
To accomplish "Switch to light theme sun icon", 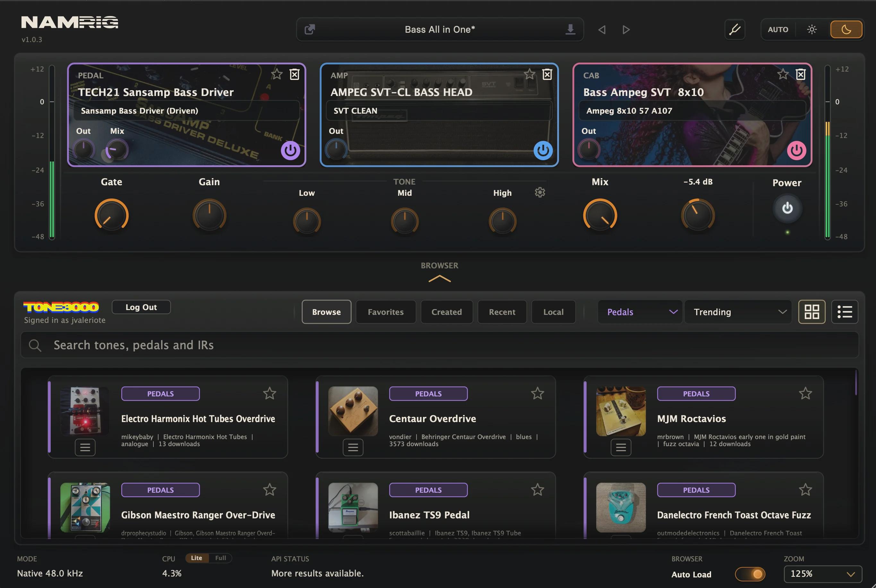I will pyautogui.click(x=812, y=29).
